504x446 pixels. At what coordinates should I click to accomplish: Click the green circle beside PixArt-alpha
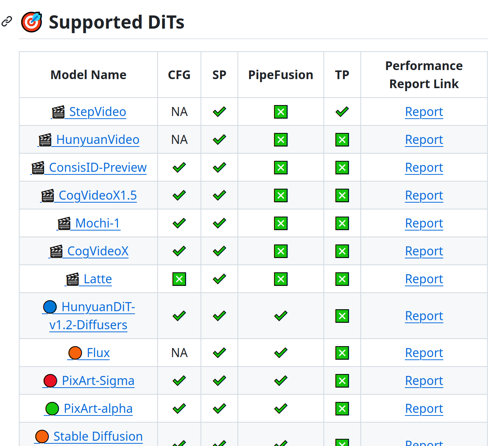pos(52,409)
